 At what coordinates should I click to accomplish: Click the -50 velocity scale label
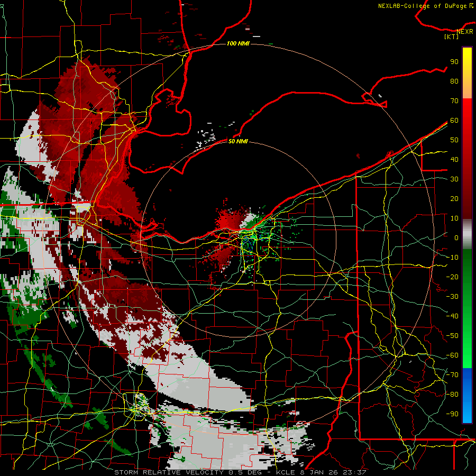coord(452,336)
